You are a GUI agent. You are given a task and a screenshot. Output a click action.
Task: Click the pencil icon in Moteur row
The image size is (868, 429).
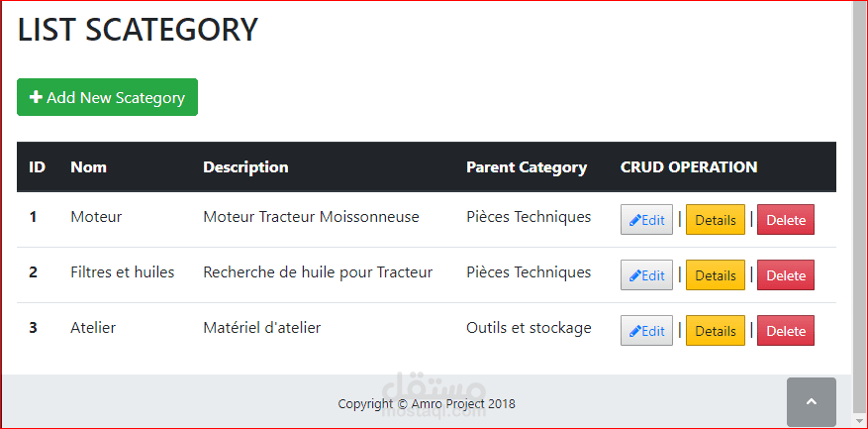pyautogui.click(x=635, y=220)
